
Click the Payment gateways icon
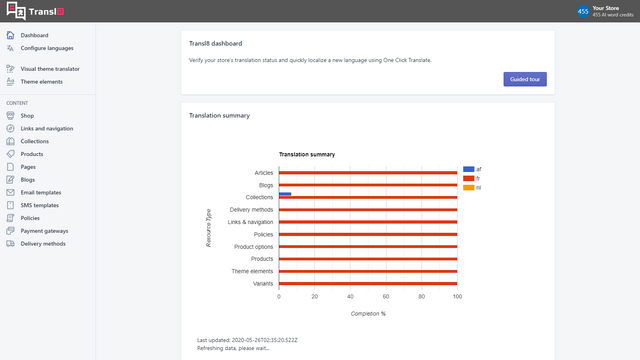pos(10,231)
